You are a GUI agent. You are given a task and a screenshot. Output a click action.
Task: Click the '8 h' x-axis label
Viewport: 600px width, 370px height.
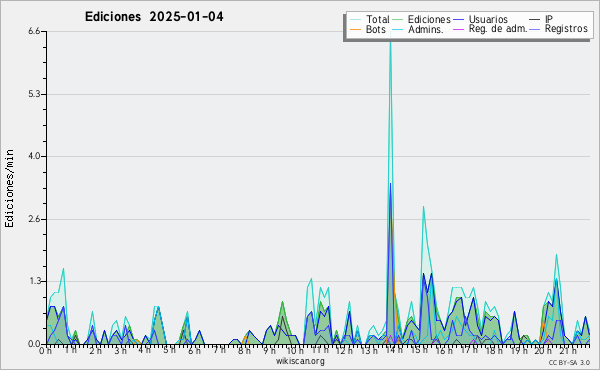tap(244, 350)
